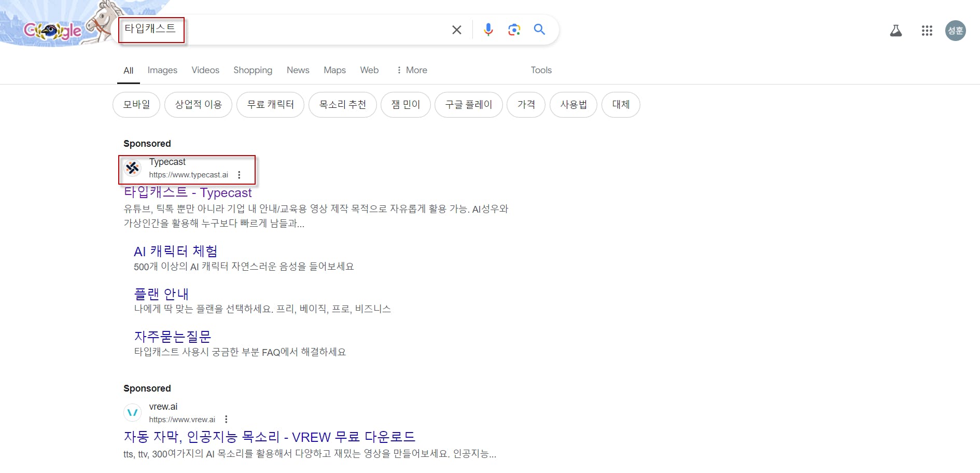Screen dimensions: 980x473
Task: Open the 플랜 안내 sitelink
Action: point(161,294)
